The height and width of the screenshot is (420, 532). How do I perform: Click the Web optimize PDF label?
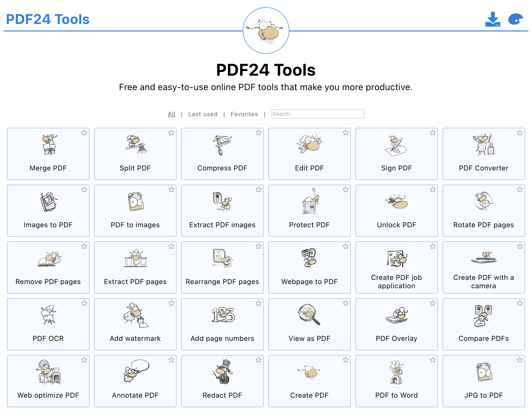[x=48, y=395]
